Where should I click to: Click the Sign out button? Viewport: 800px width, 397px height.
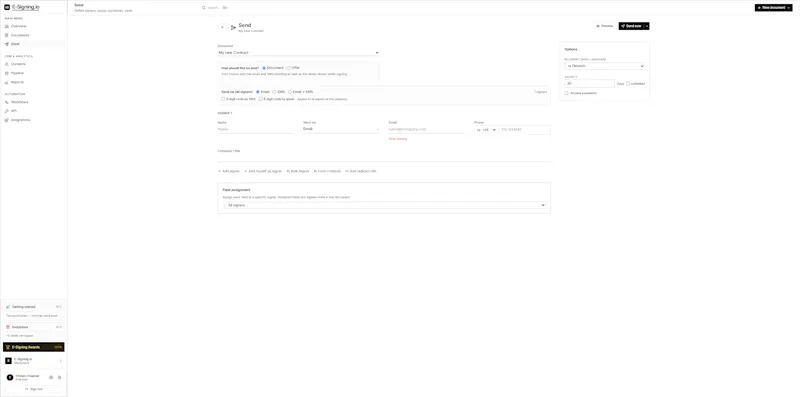34,389
